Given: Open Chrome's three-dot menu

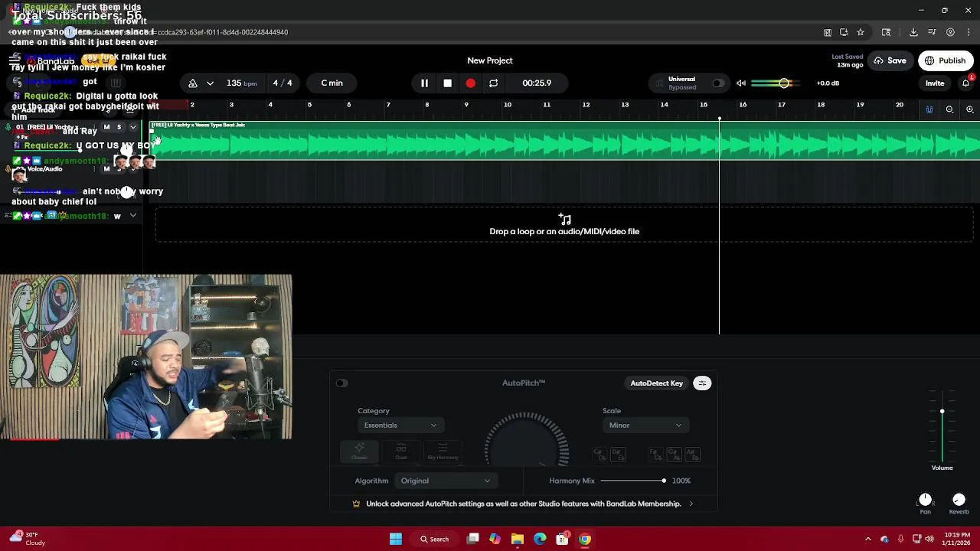Looking at the screenshot, I should (968, 32).
